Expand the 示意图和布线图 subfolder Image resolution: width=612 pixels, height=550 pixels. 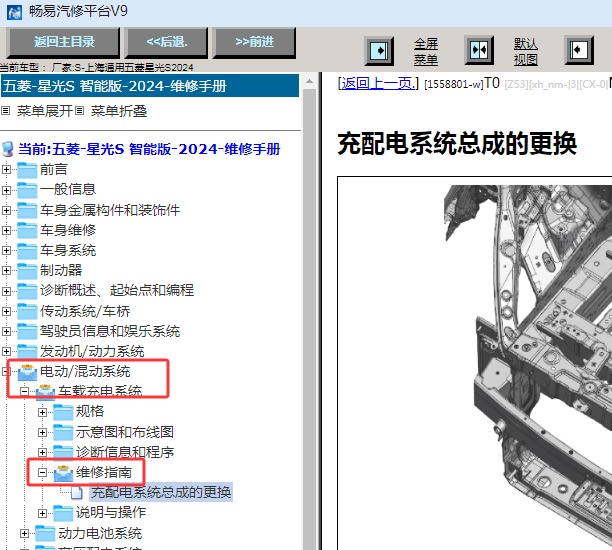pyautogui.click(x=42, y=432)
